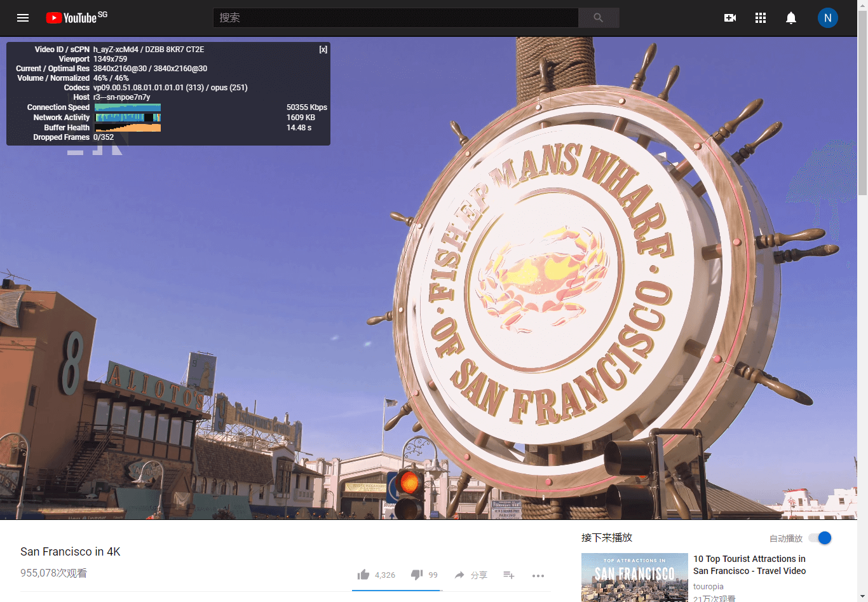Save video to playlist icon
Image resolution: width=868 pixels, height=602 pixels.
pyautogui.click(x=509, y=575)
